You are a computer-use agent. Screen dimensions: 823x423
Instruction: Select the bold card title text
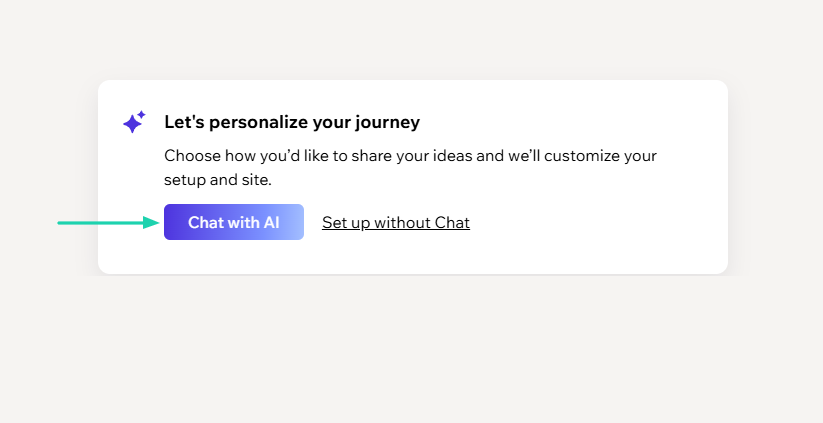tap(291, 122)
